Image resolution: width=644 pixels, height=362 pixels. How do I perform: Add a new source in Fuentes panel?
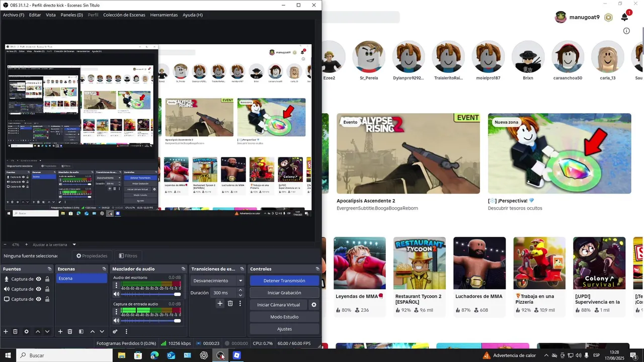[x=6, y=331]
